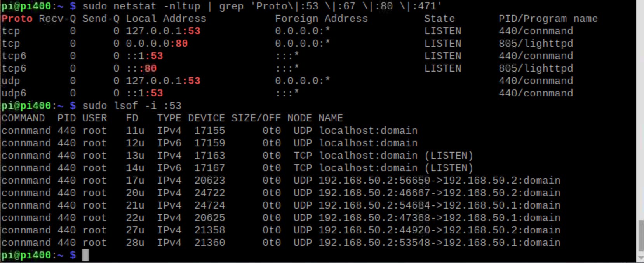Click the '0.0.0.0:80' local address
Viewport: 644px width, 263px height.
pyautogui.click(x=157, y=44)
